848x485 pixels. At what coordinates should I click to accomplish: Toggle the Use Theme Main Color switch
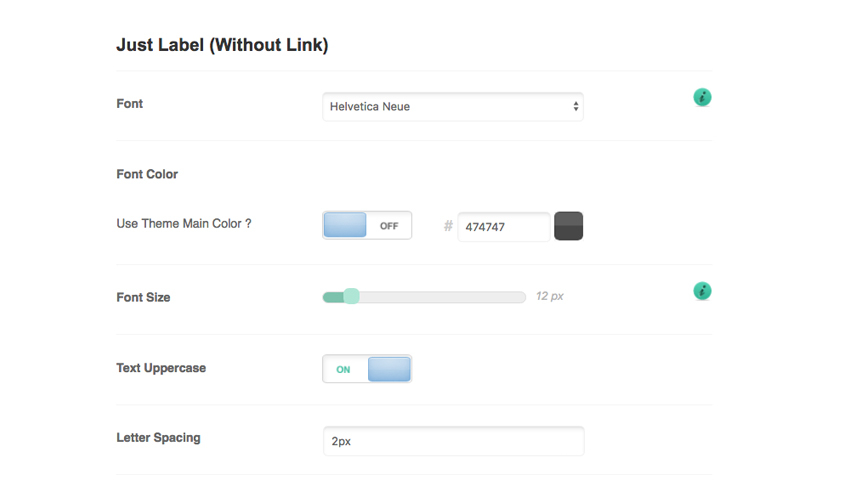tap(367, 225)
